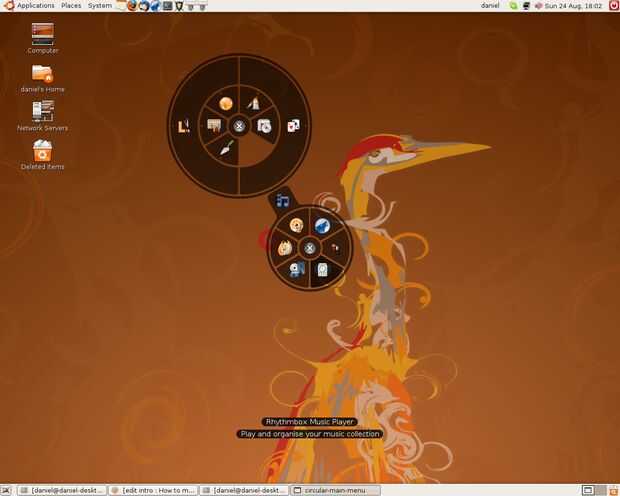This screenshot has height=496, width=620.
Task: Switch to the '[edit intro : How to m...' taskbar window
Action: click(x=153, y=490)
